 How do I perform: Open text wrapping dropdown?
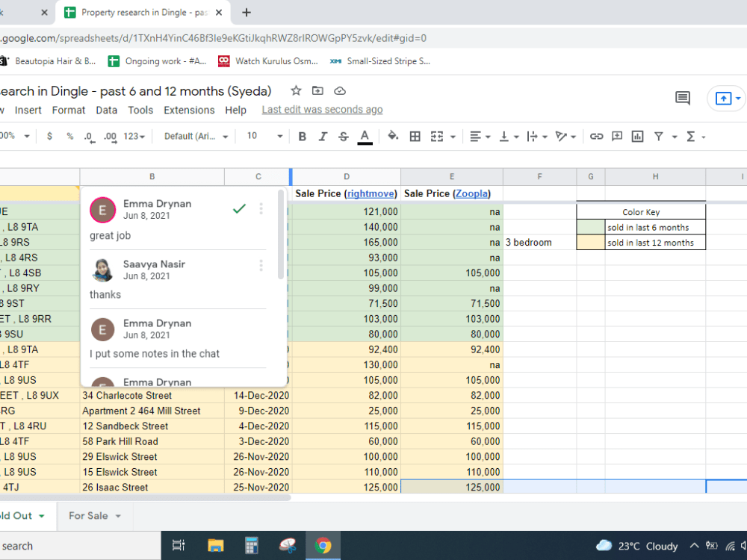pyautogui.click(x=537, y=137)
